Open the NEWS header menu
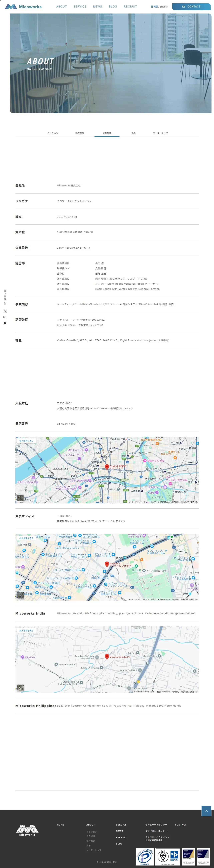Screen dimensions: 214x868 pos(97,6)
